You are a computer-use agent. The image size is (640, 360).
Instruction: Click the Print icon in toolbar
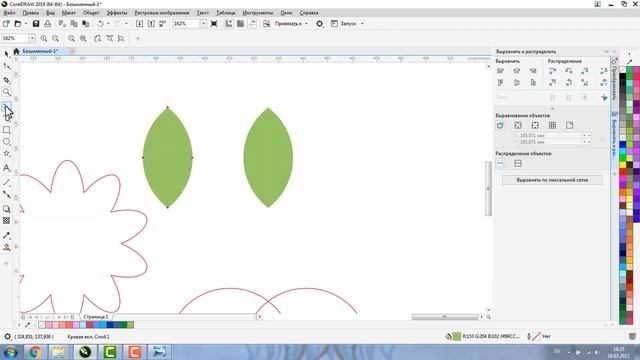click(48, 24)
